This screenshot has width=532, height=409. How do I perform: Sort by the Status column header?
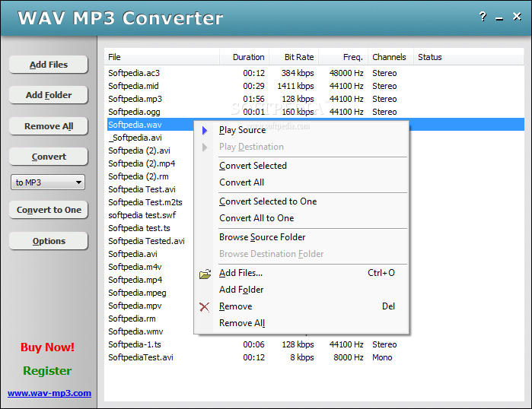[469, 57]
